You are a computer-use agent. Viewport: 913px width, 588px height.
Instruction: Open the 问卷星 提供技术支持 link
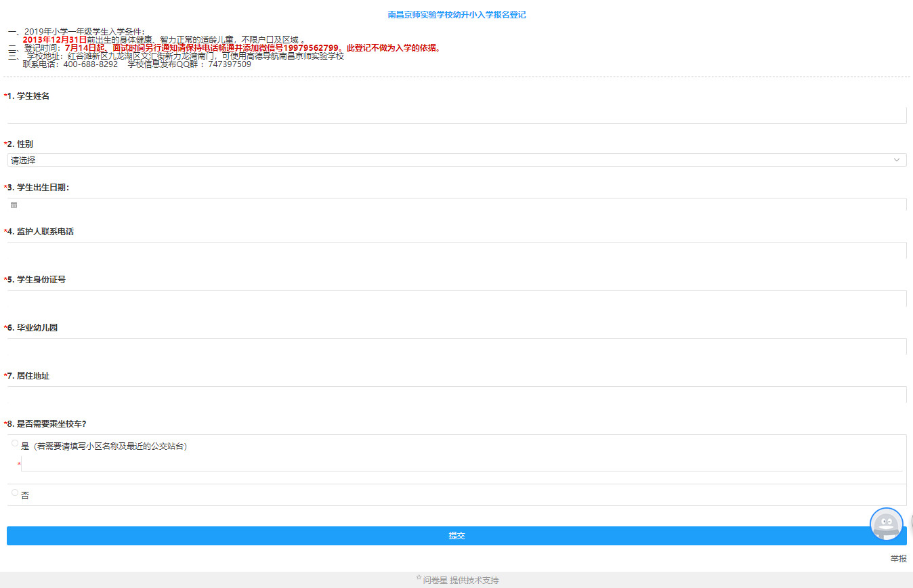(x=461, y=581)
